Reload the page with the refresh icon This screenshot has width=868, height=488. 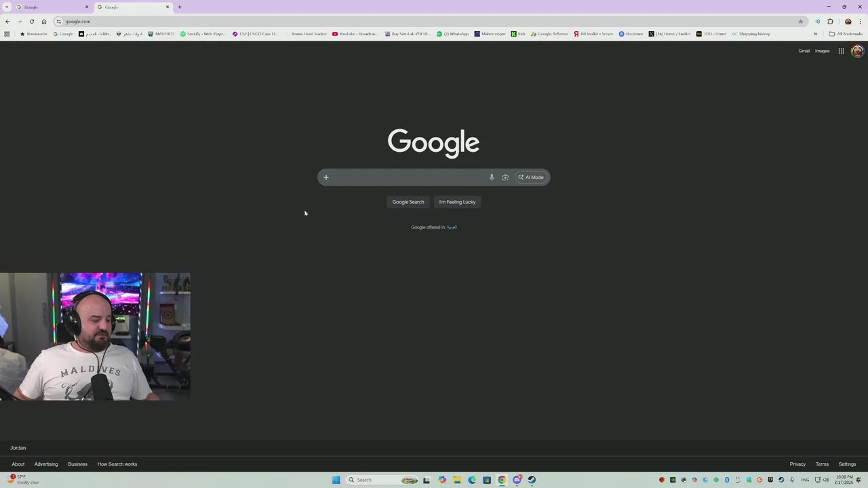click(32, 21)
